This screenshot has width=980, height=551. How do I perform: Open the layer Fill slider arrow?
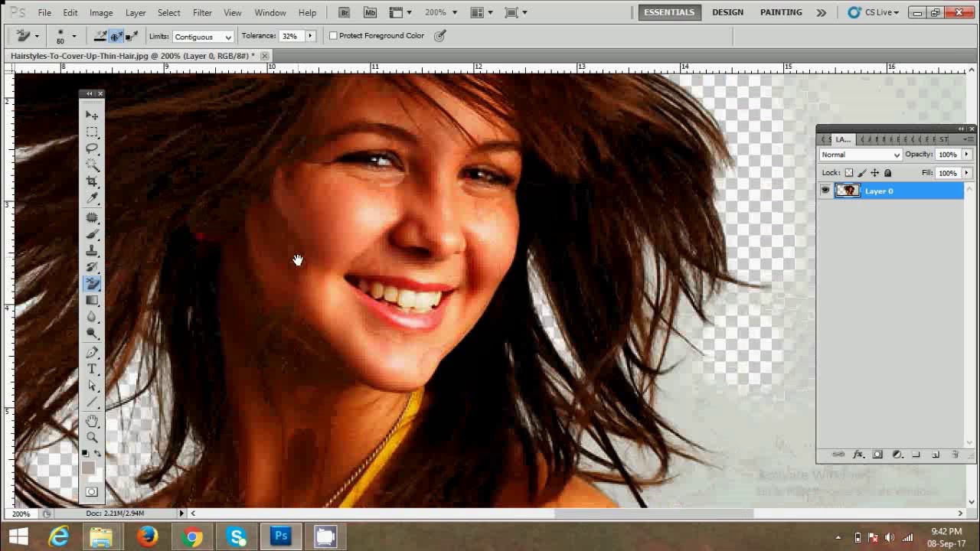click(x=966, y=173)
